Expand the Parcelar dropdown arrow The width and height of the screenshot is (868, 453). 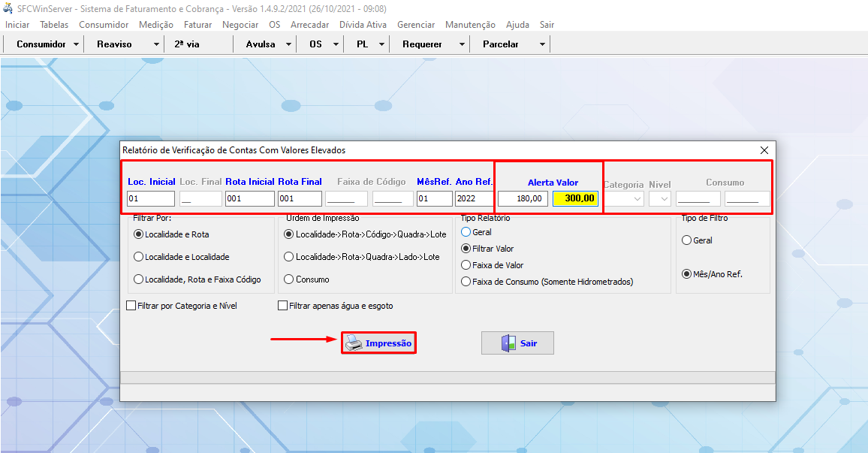pyautogui.click(x=542, y=44)
